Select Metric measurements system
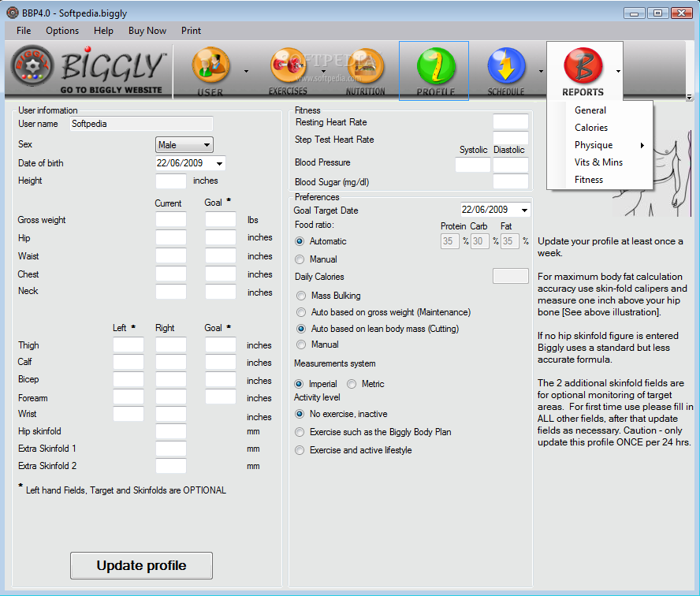The height and width of the screenshot is (596, 700). pyautogui.click(x=352, y=384)
